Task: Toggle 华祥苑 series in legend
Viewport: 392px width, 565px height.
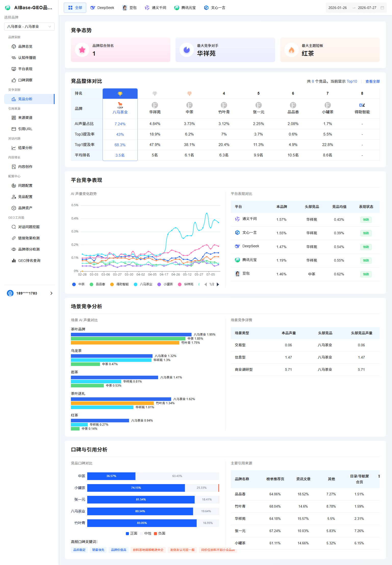Action: click(x=186, y=284)
